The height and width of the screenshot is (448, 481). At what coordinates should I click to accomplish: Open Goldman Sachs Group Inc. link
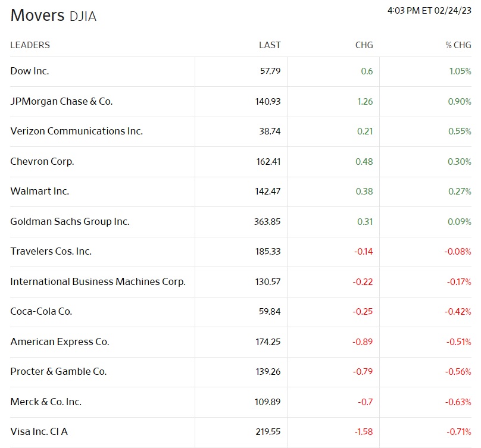point(70,221)
